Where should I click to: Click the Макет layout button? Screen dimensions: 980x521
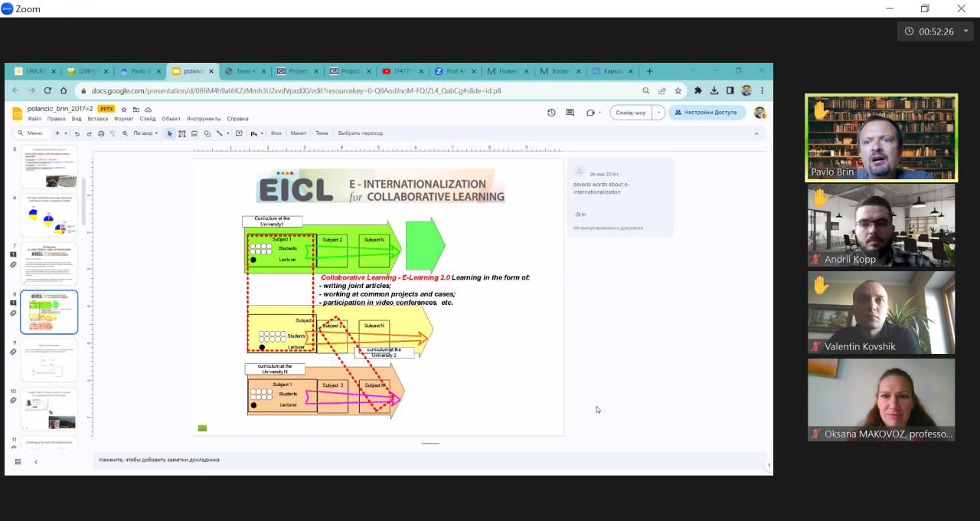pos(298,133)
